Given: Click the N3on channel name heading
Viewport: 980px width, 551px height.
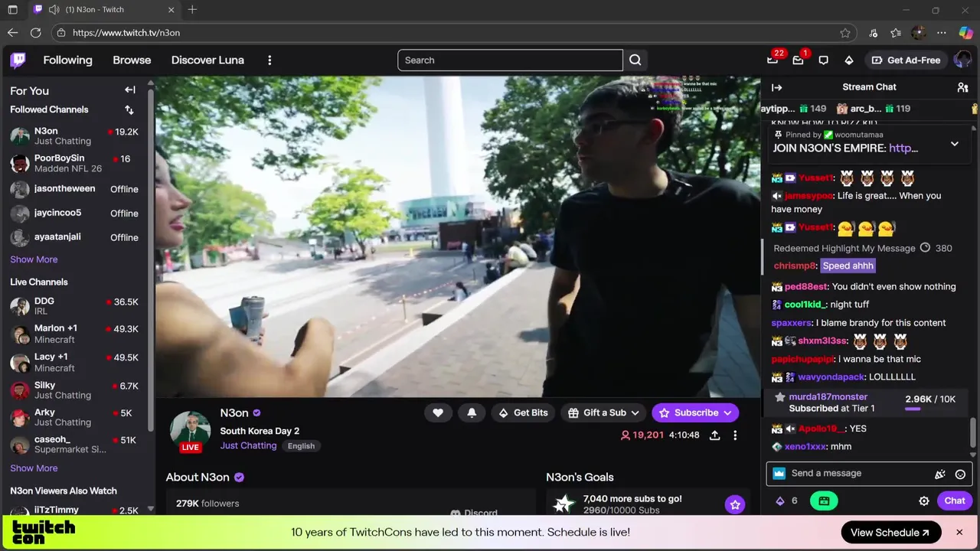Looking at the screenshot, I should (x=234, y=412).
